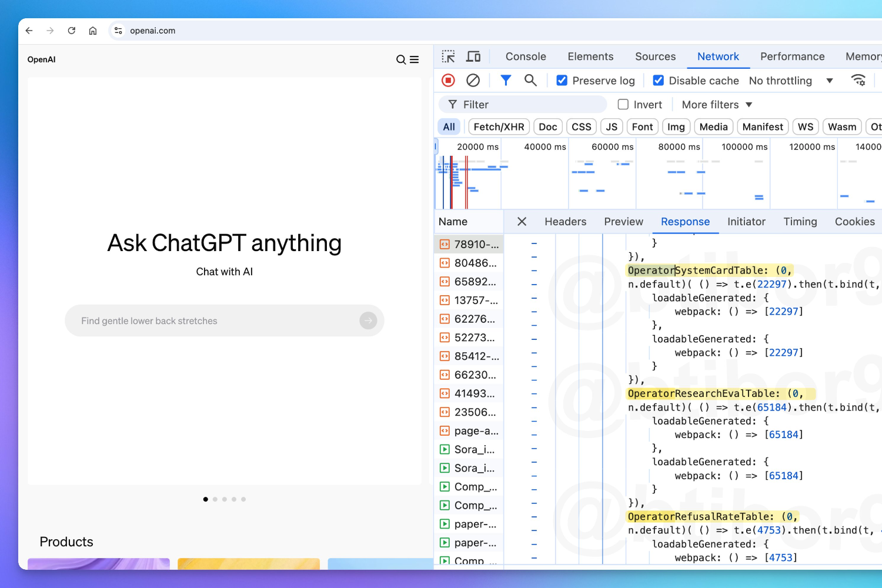Select the 41493 request row
This screenshot has height=588, width=882.
(x=469, y=393)
